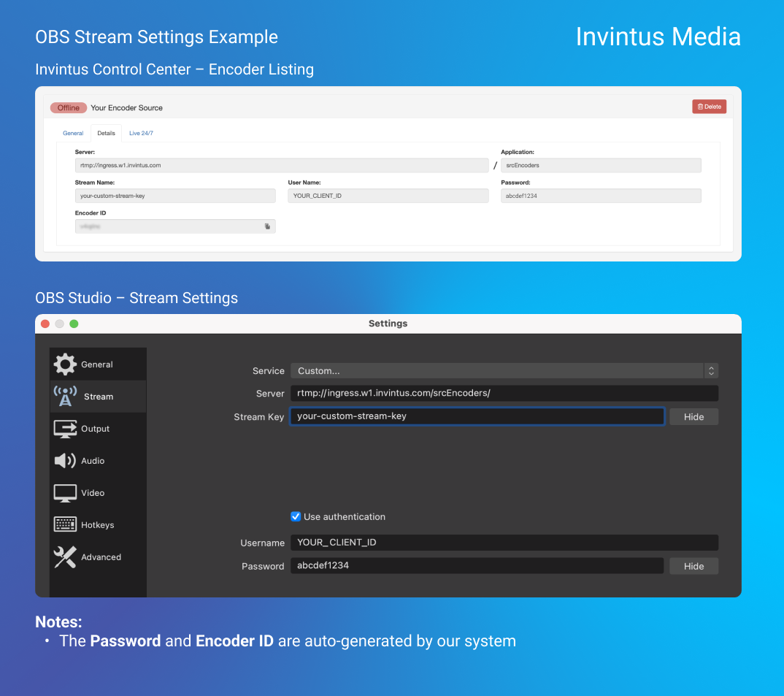
Task: Focus the Stream Key input field
Action: (477, 416)
